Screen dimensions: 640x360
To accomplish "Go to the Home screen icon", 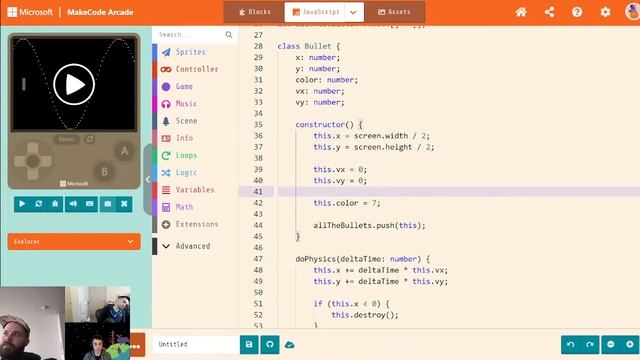I will [x=521, y=12].
